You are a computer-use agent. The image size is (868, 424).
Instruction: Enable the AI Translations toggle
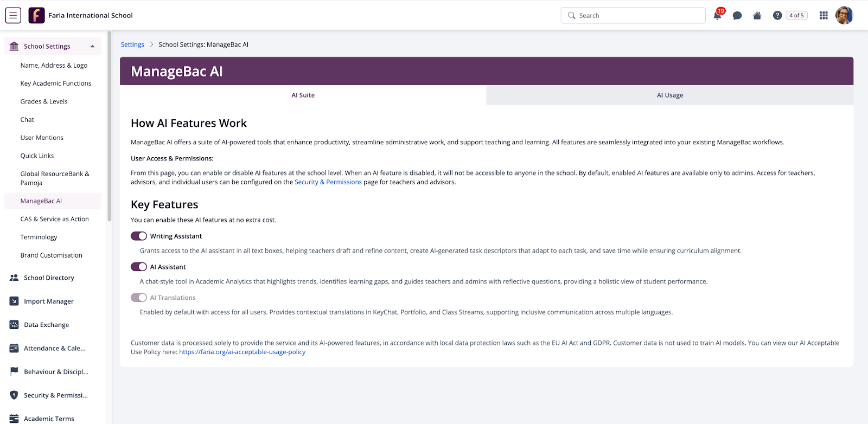click(139, 297)
